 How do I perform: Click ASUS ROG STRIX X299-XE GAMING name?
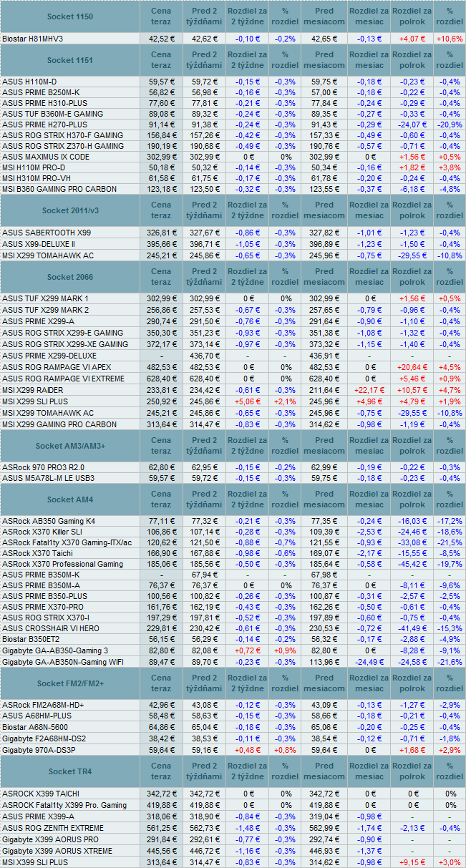[65, 345]
